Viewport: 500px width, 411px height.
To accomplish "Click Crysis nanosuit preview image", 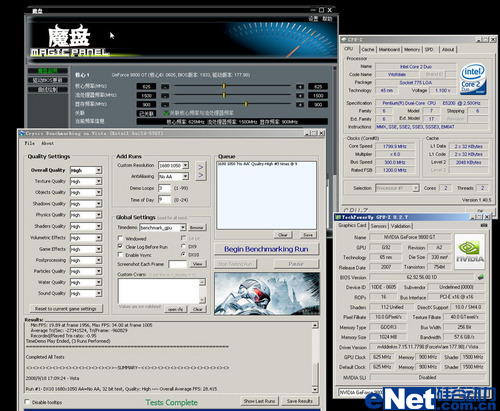I will [267, 294].
